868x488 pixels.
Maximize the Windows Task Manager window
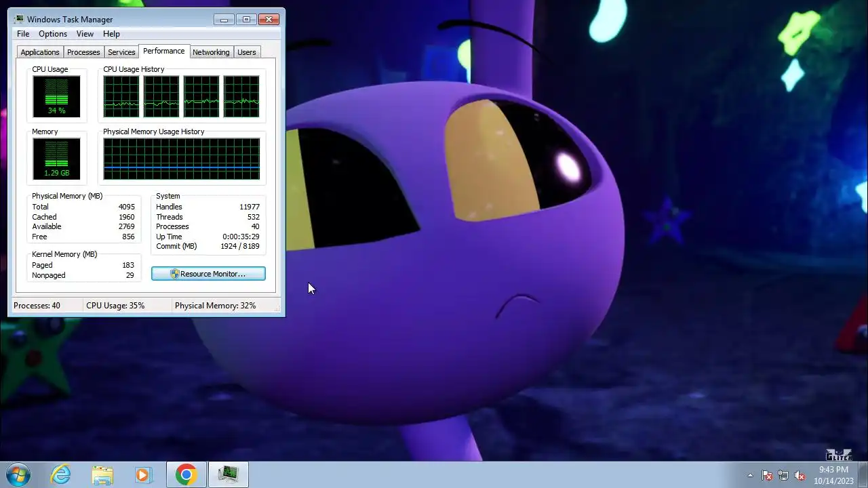(x=246, y=19)
